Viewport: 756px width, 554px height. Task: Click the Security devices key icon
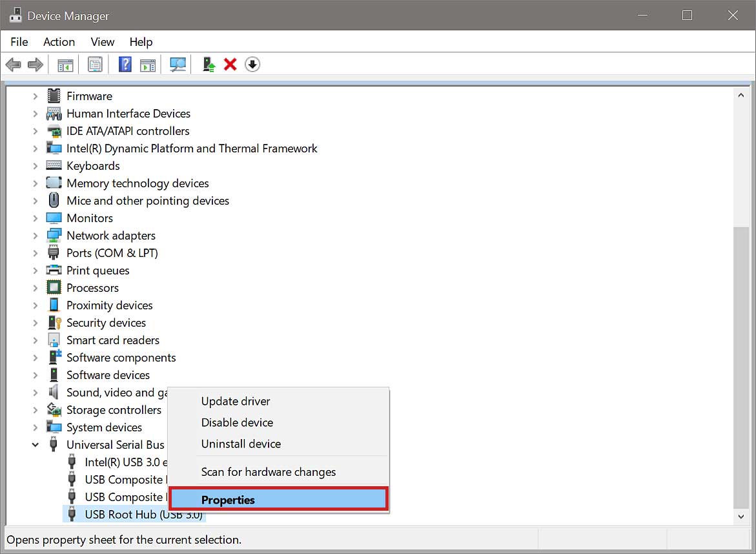[x=54, y=323]
